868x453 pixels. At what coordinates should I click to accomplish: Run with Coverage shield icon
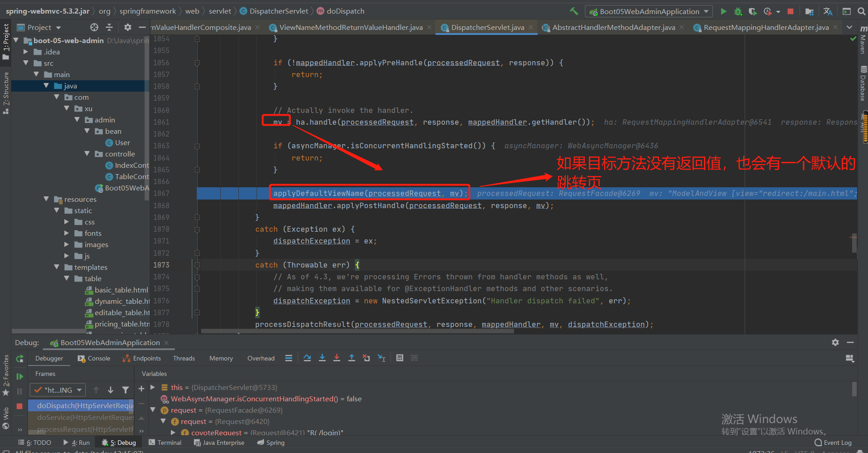(752, 11)
